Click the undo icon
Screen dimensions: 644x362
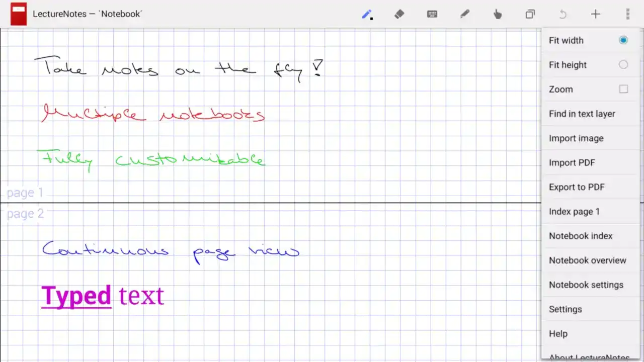click(x=562, y=14)
